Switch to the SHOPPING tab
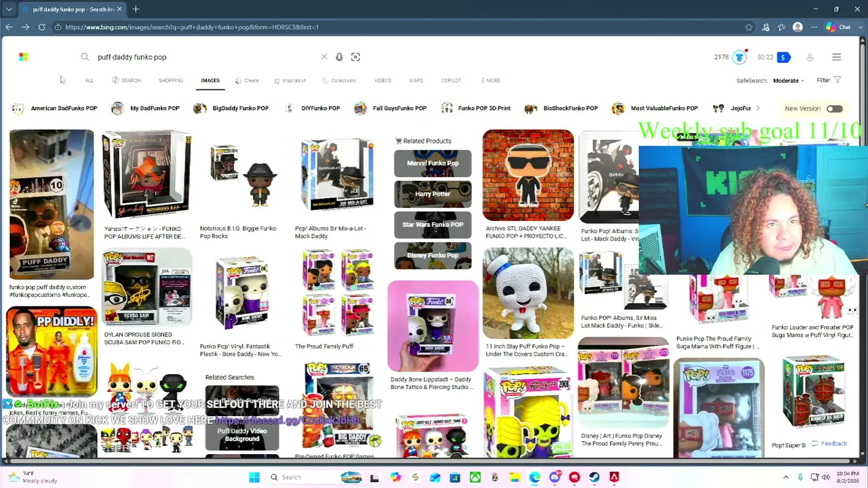 (171, 81)
